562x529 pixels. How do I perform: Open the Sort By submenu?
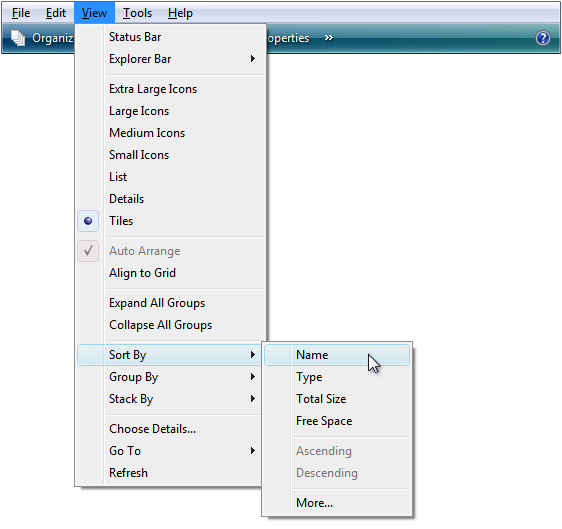169,355
